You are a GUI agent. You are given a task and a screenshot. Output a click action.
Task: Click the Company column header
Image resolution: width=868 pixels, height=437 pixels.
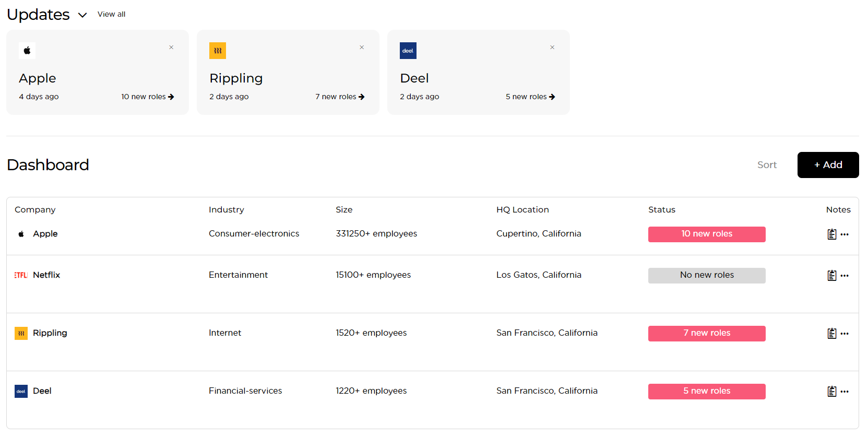pyautogui.click(x=35, y=210)
